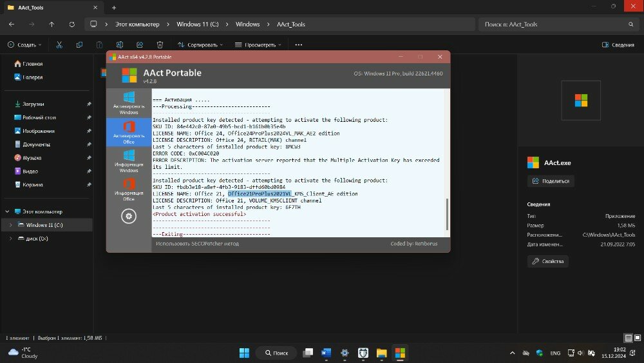Screen dimensions: 644x363
Task: Open the See more (…) menu in Explorer toolbar
Action: pyautogui.click(x=299, y=44)
